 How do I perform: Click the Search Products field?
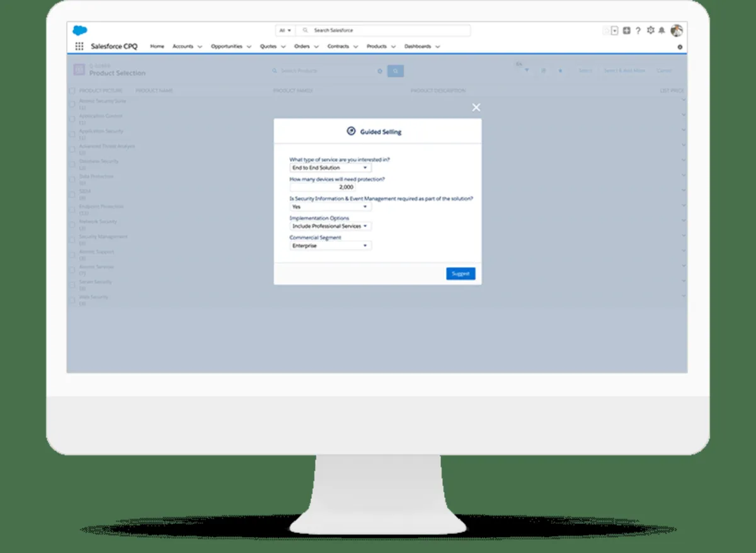pos(328,71)
